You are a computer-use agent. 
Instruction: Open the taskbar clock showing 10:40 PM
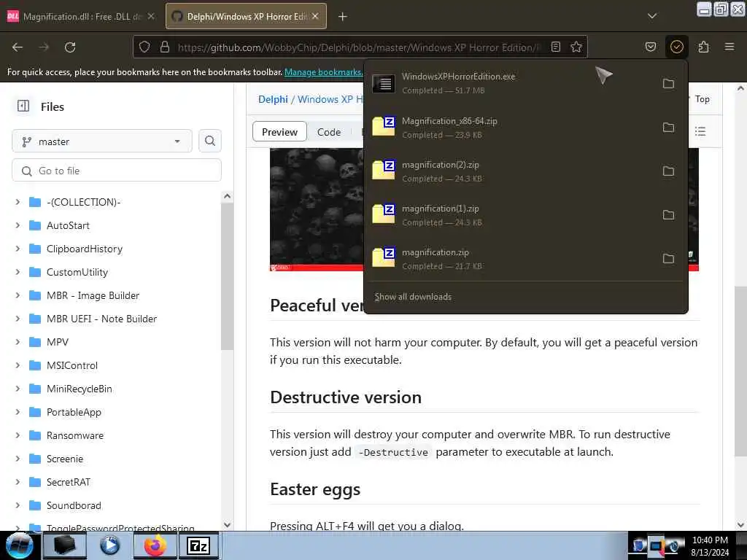coord(710,545)
